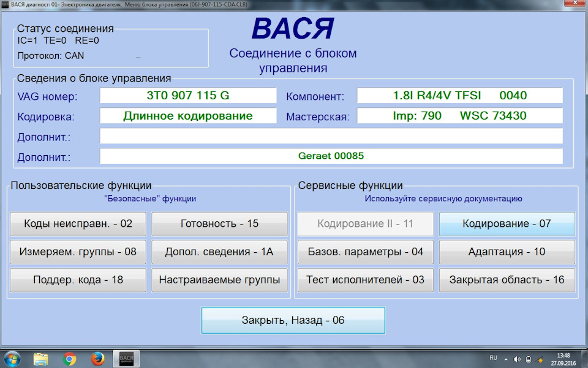Click the empty first Дополнит. field

click(x=331, y=136)
